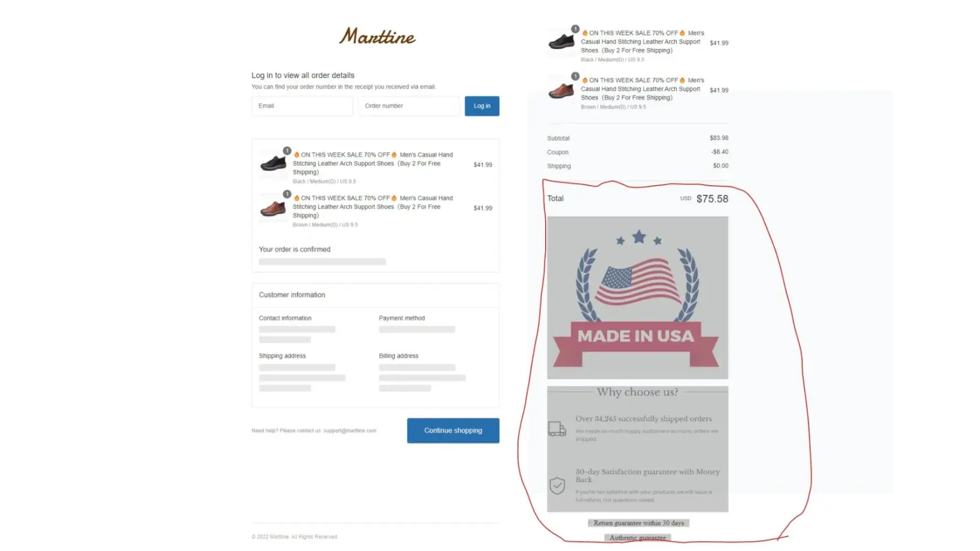Click the Order number field
This screenshot has height=551, width=980.
408,106
